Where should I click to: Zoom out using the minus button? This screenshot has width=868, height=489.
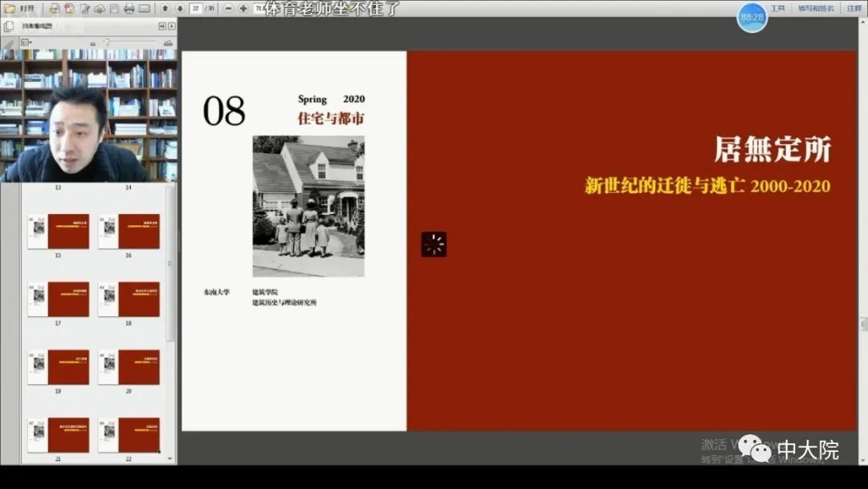228,8
